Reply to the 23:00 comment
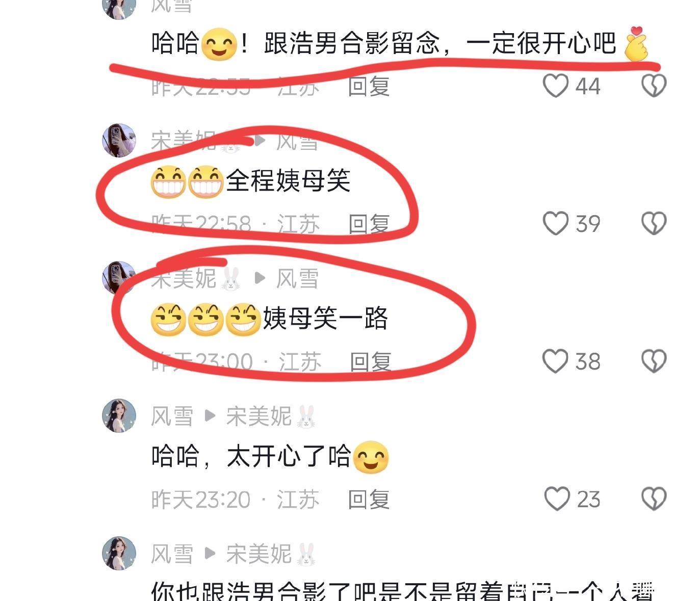The image size is (700, 601). 371,361
